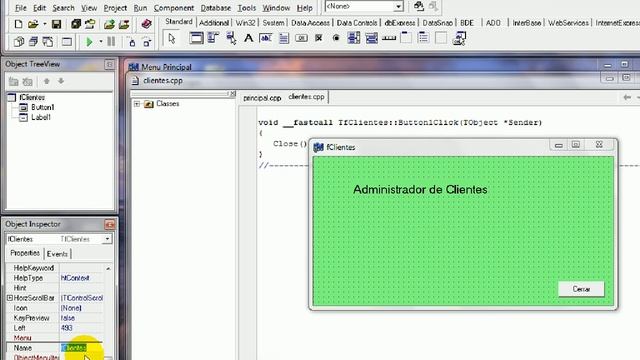Open the principal.cpp editor tab
Screen dimensions: 640x360
pyautogui.click(x=262, y=98)
